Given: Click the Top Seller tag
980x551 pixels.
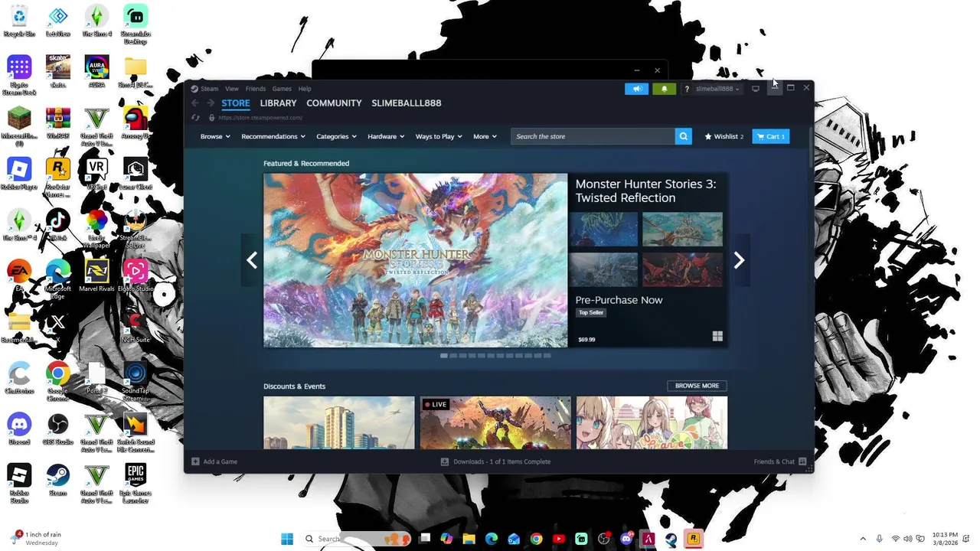Looking at the screenshot, I should click(591, 312).
